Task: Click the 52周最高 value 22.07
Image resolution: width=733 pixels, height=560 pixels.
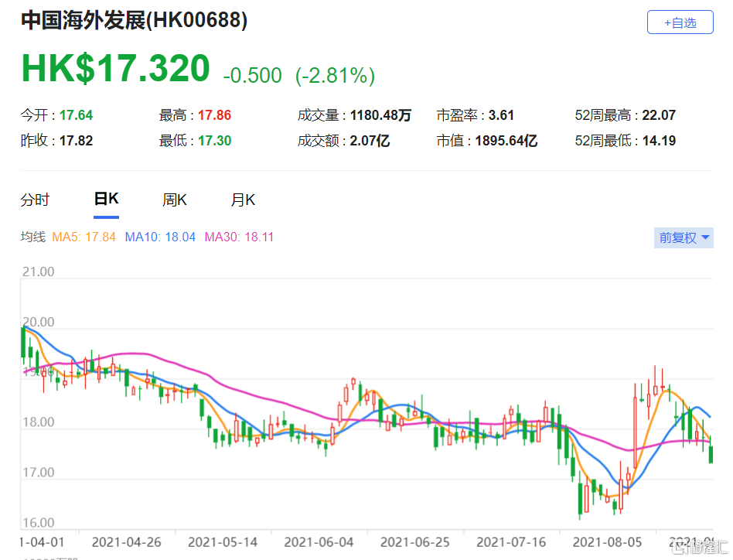Action: (x=659, y=115)
